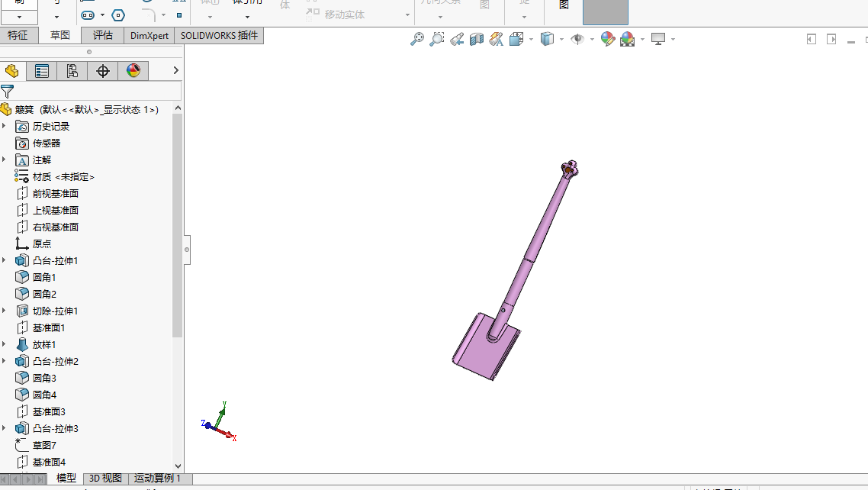Switch to the 3D 视图 bottom tab
Viewport: 868px width, 490px height.
point(105,479)
